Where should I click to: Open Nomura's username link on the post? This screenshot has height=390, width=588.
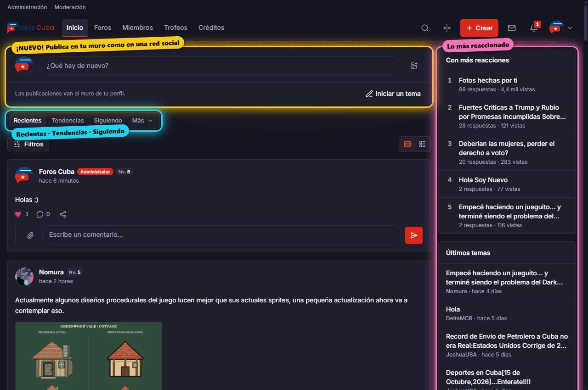pyautogui.click(x=51, y=272)
